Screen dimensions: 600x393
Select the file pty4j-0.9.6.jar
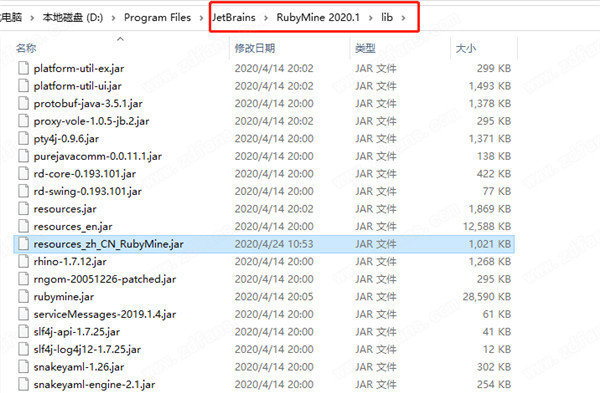click(x=66, y=139)
